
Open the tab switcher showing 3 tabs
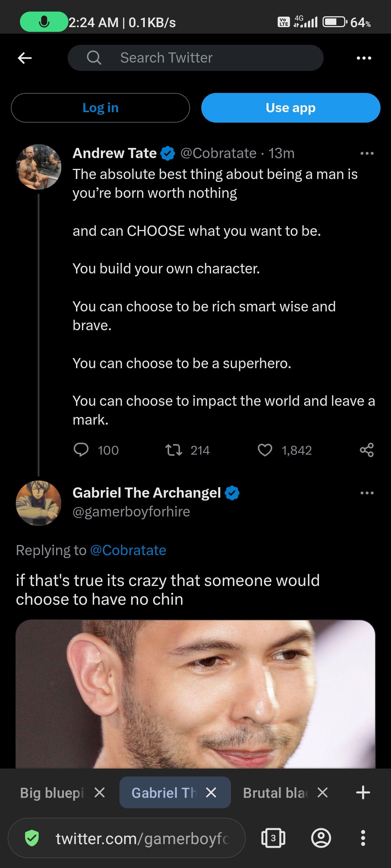(273, 838)
